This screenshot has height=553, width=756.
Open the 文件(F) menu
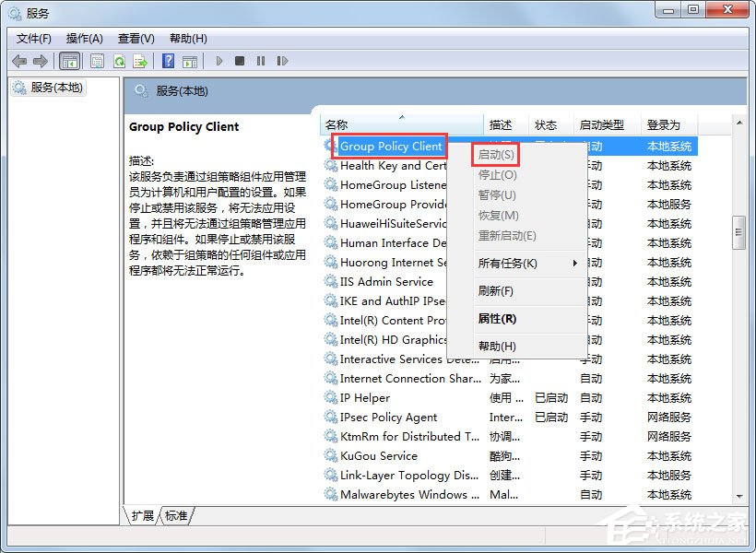click(34, 38)
